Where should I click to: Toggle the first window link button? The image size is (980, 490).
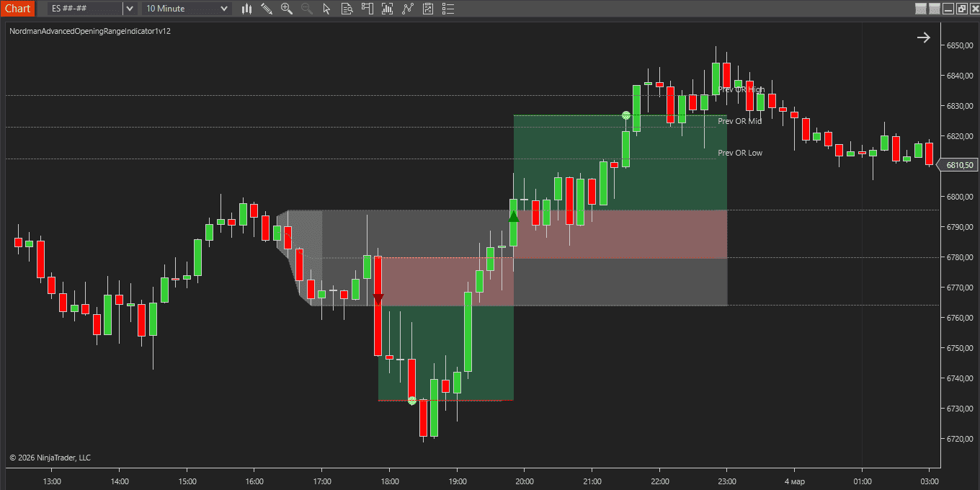[920, 9]
